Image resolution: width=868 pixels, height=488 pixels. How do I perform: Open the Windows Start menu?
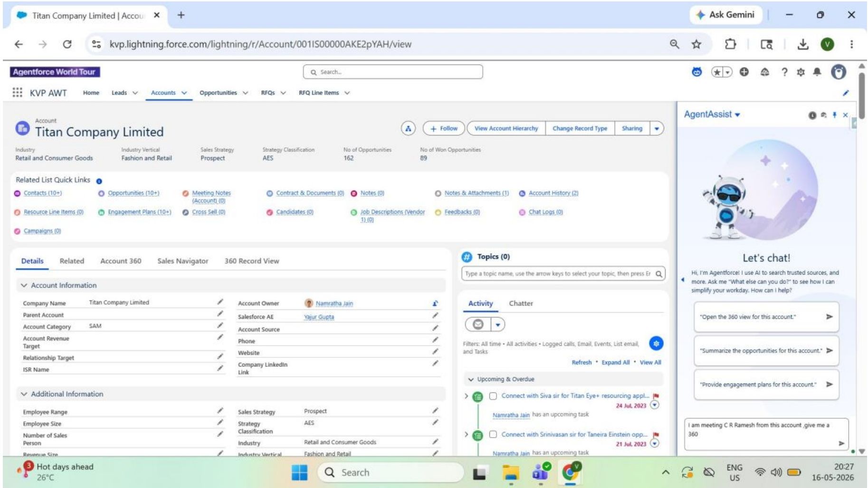click(x=299, y=472)
